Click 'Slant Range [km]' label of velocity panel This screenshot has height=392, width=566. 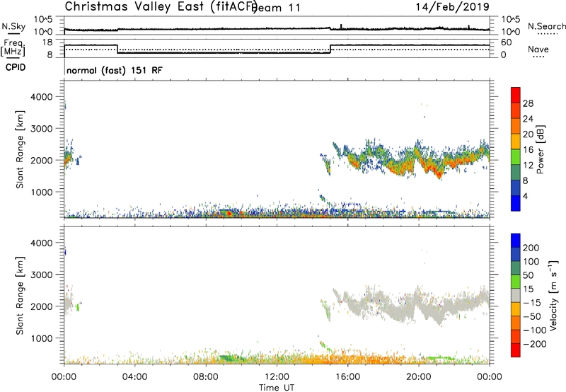click(20, 296)
